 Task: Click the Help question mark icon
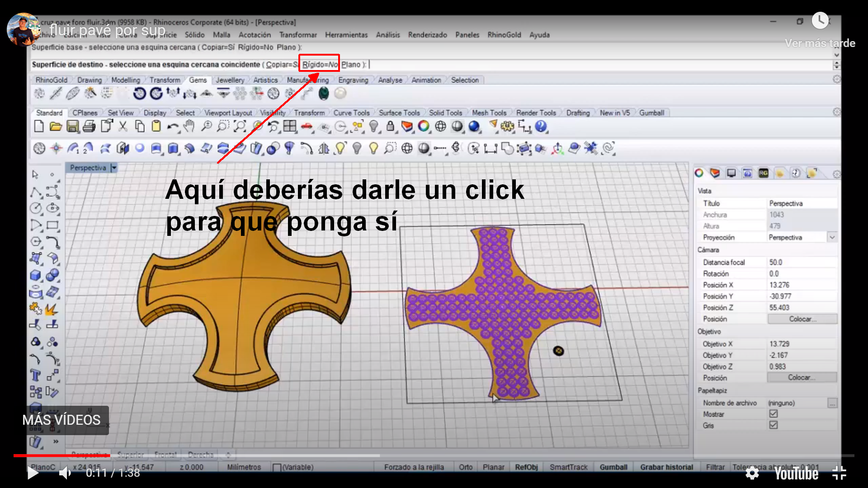click(x=541, y=127)
